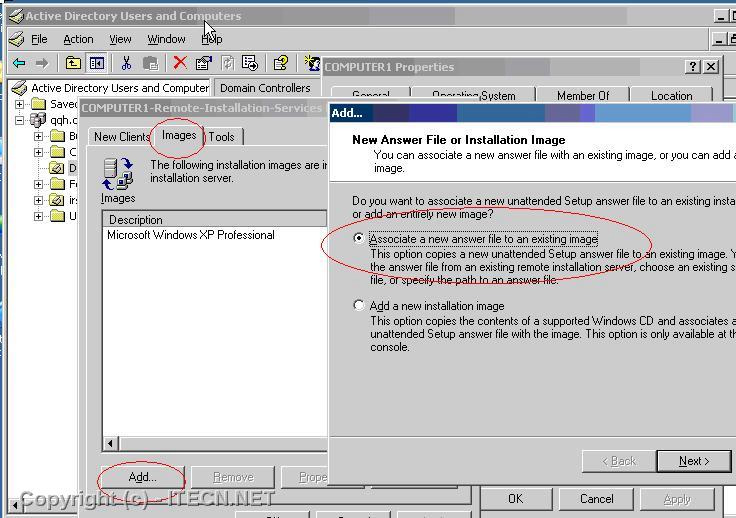
Task: Click the Back arrow toolbar icon
Action: pyautogui.click(x=18, y=63)
